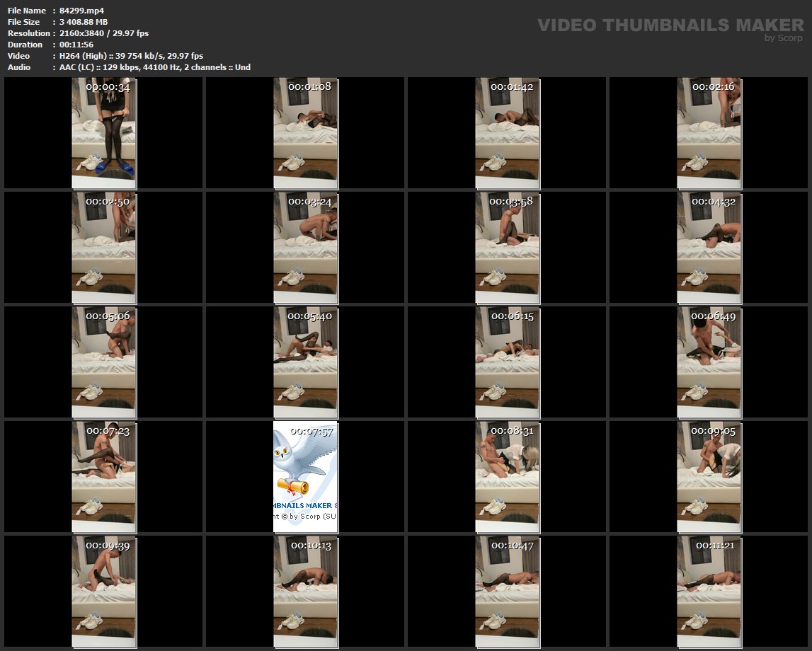Click the thumbnail at timestamp 00:00:34
Viewport: 812px width, 651px height.
(103, 133)
